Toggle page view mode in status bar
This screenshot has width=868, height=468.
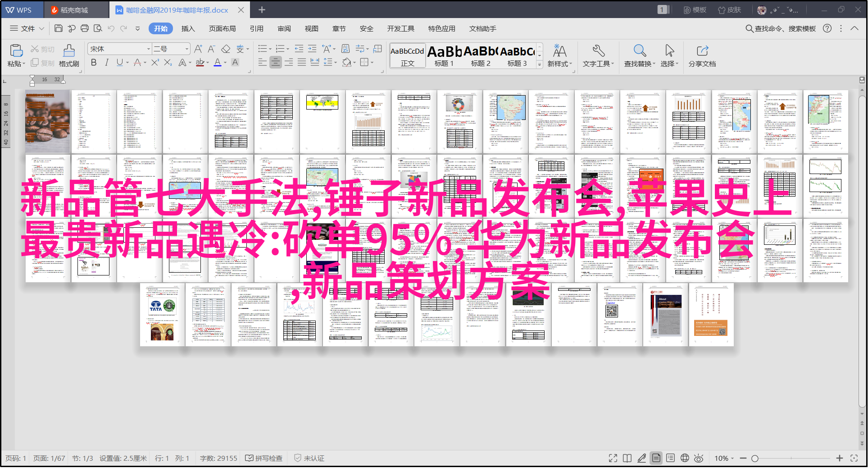tap(656, 458)
